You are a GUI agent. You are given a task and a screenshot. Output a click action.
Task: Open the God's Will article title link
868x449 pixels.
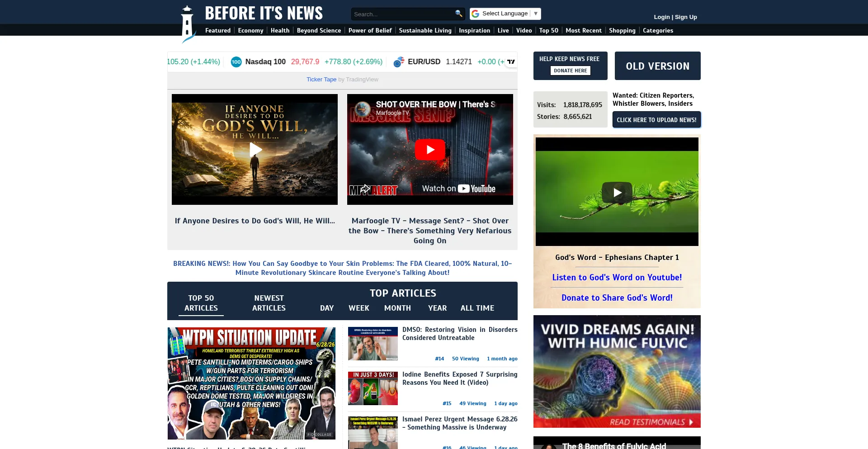coord(255,221)
